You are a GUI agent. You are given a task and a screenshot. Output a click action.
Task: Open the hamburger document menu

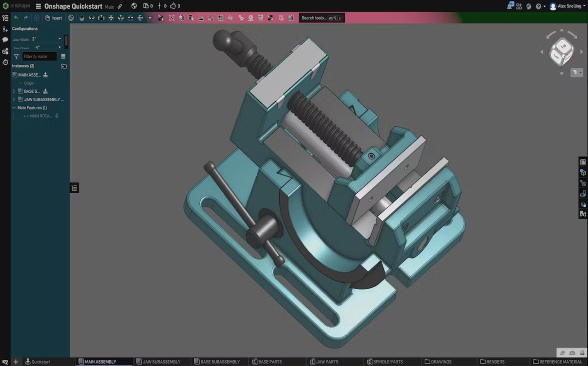click(38, 6)
